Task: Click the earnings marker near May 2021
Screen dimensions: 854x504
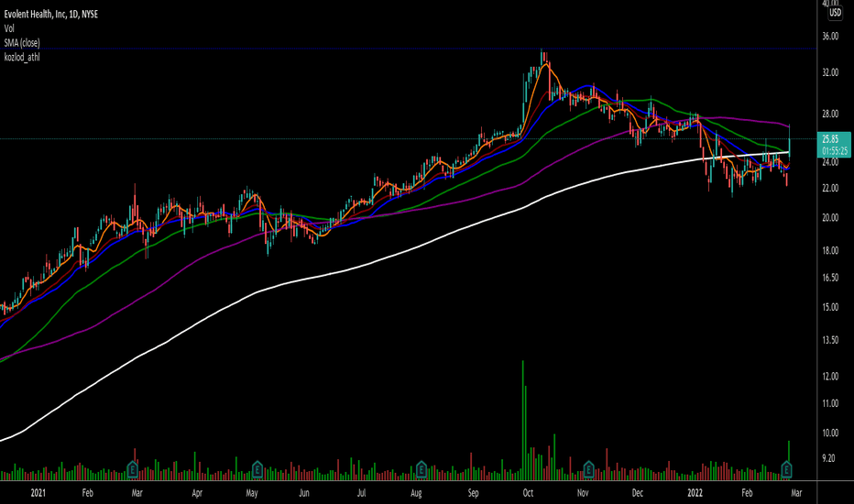Action: coord(257,468)
